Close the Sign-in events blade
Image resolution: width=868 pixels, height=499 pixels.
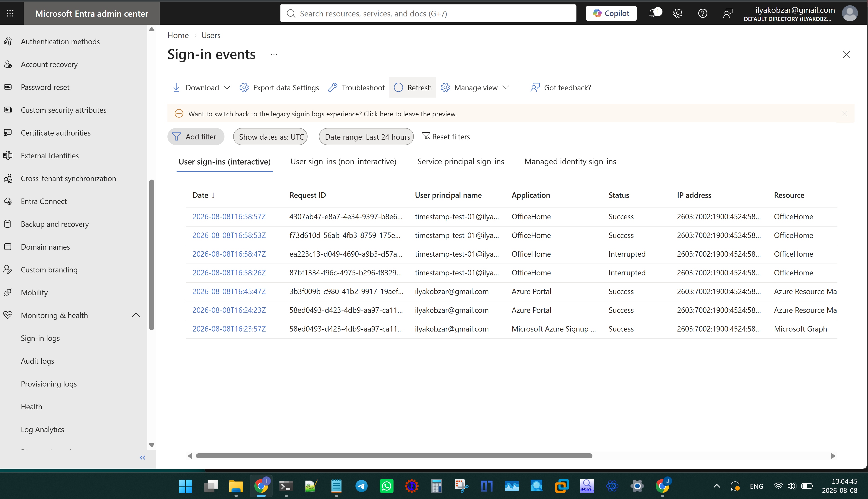click(846, 55)
